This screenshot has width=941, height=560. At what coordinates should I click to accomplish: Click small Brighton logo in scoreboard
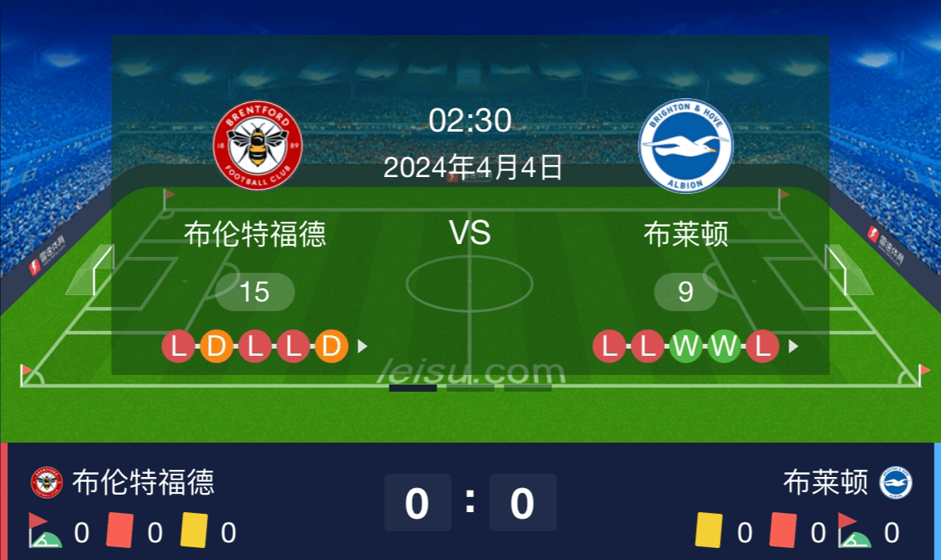coord(896,483)
